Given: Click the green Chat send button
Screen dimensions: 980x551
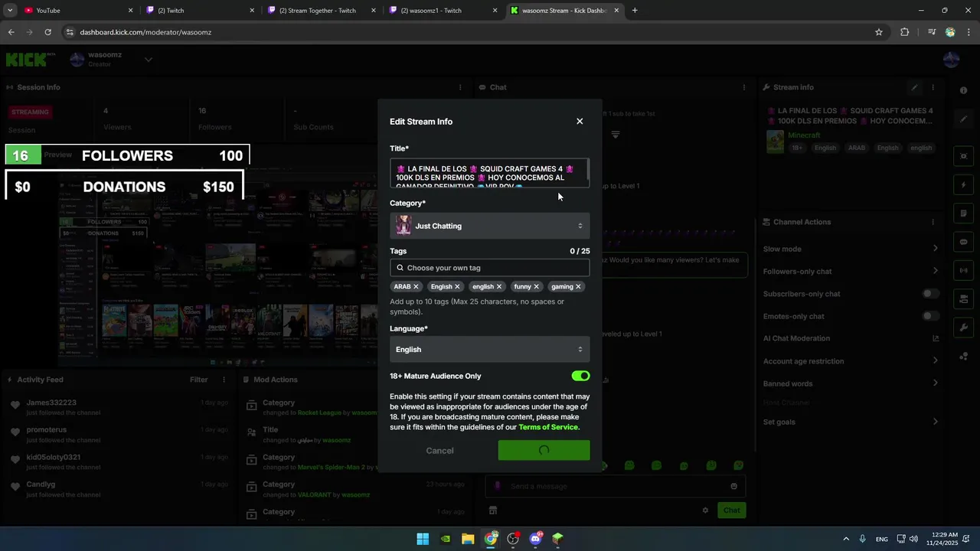Looking at the screenshot, I should pos(732,510).
